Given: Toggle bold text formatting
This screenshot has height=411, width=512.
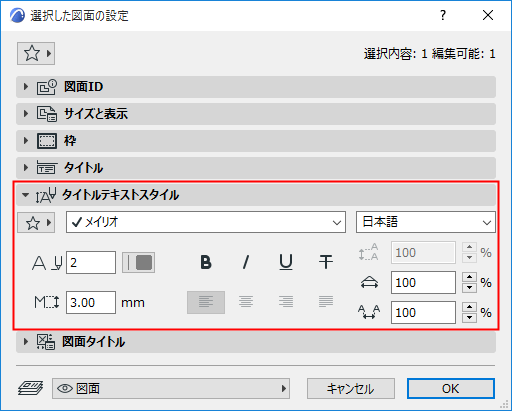Looking at the screenshot, I should [206, 262].
